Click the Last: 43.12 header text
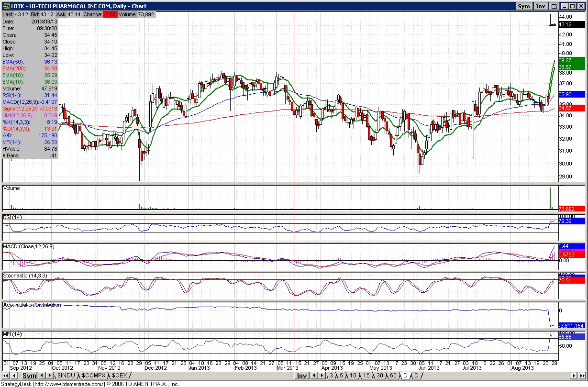588x387 pixels. (16, 15)
